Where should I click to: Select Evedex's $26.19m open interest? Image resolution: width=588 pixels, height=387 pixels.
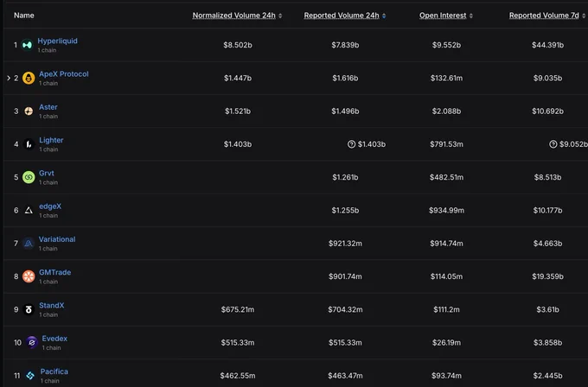coord(447,342)
